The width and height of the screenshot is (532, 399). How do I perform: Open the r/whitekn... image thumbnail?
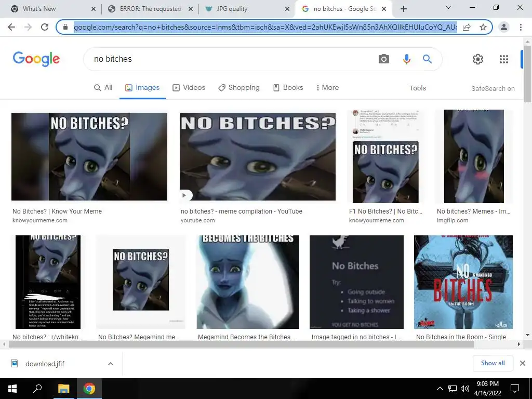point(48,282)
